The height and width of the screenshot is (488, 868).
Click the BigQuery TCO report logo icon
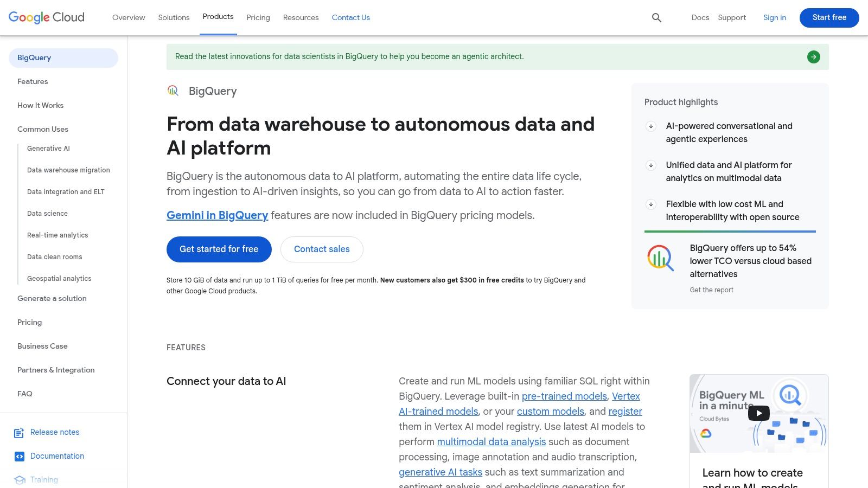point(660,258)
